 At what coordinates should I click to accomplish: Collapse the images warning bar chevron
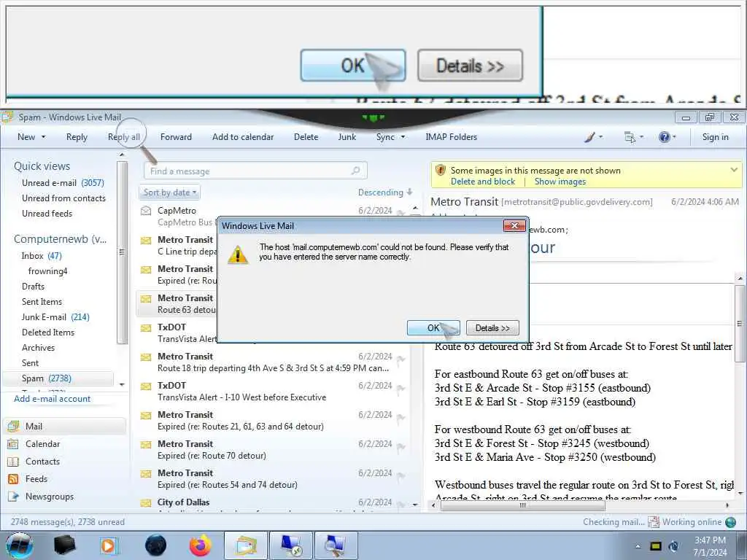point(734,169)
